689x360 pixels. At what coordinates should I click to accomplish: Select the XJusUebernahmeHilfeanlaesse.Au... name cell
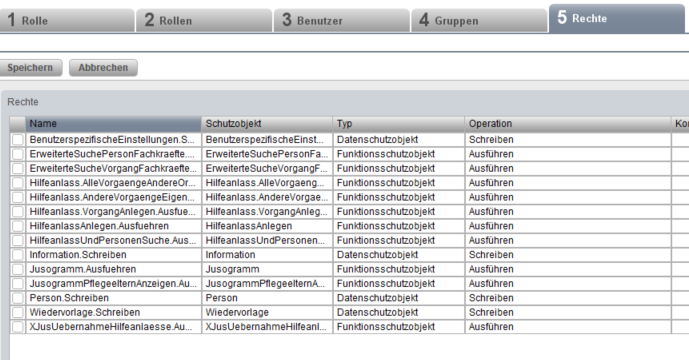[113, 327]
